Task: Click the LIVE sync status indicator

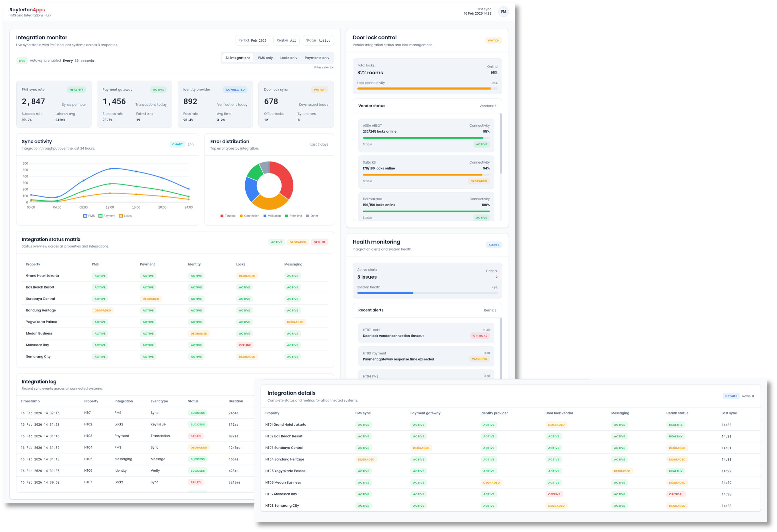Action: [x=22, y=61]
